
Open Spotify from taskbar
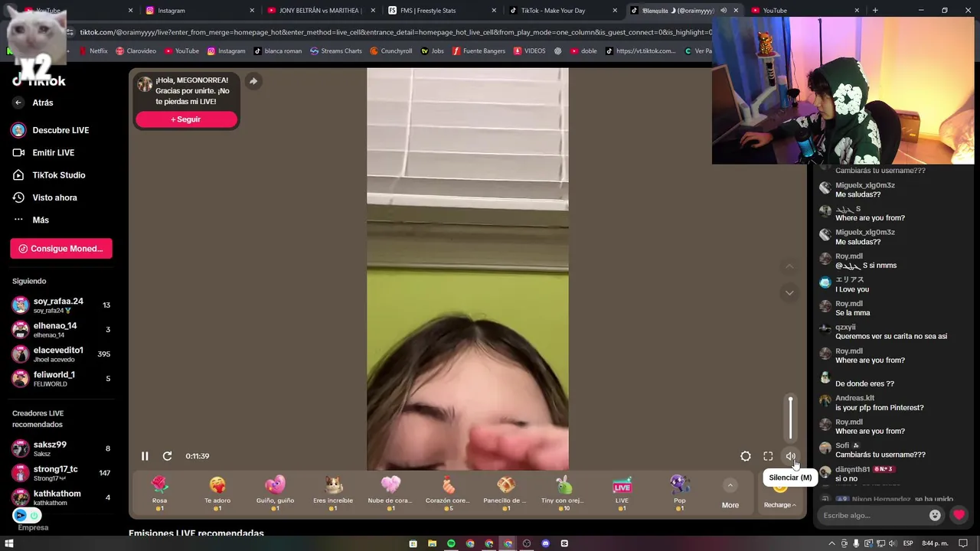pos(451,544)
